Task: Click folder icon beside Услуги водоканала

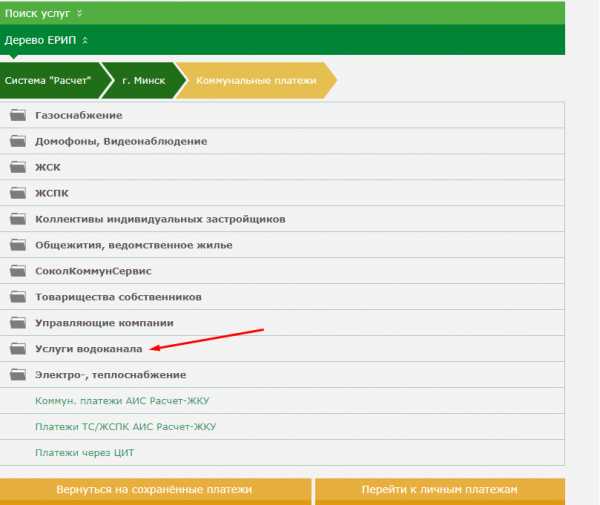Action: tap(17, 349)
